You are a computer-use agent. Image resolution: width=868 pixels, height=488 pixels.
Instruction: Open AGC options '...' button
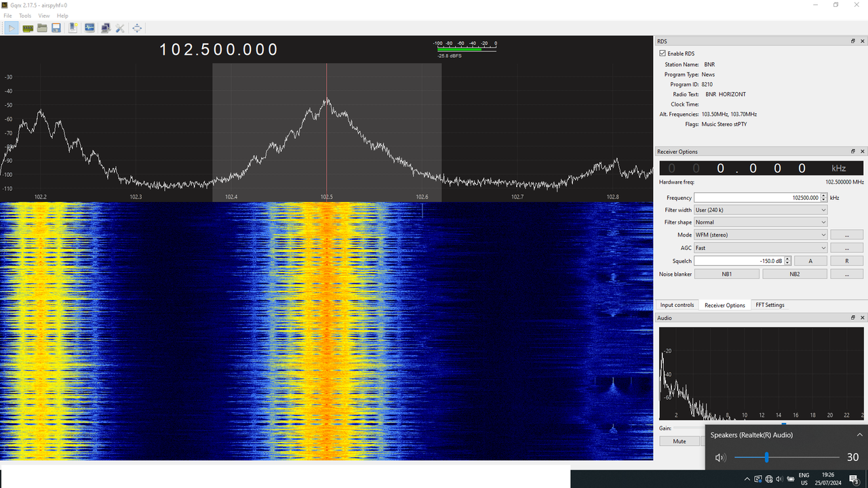(x=847, y=248)
